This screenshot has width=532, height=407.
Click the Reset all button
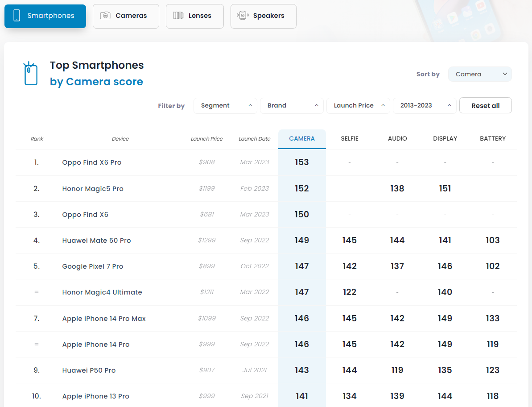point(486,106)
